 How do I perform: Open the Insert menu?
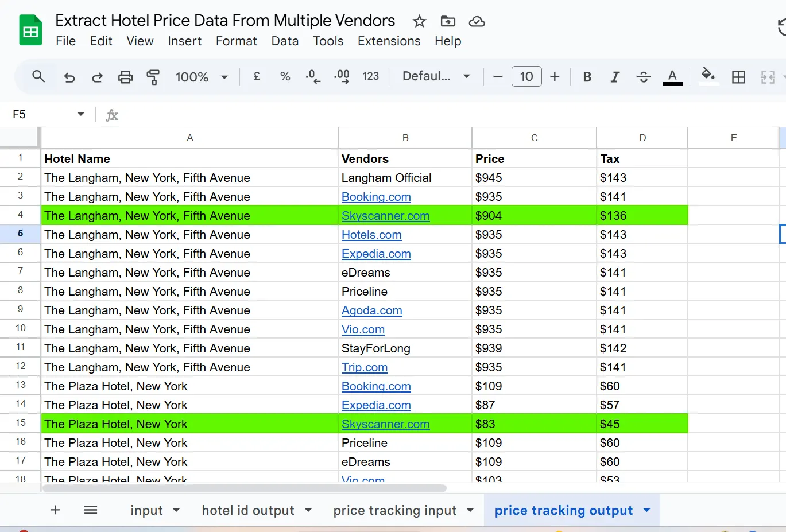click(x=184, y=41)
